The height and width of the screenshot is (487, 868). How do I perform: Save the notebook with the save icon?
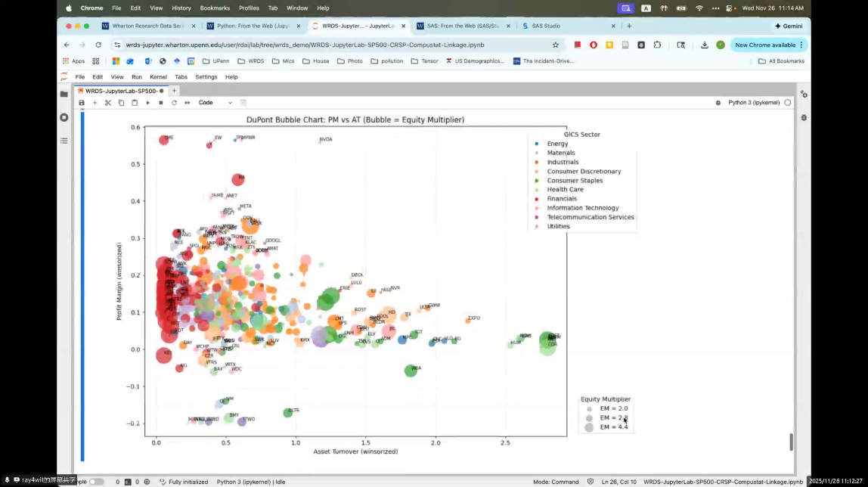pyautogui.click(x=82, y=103)
